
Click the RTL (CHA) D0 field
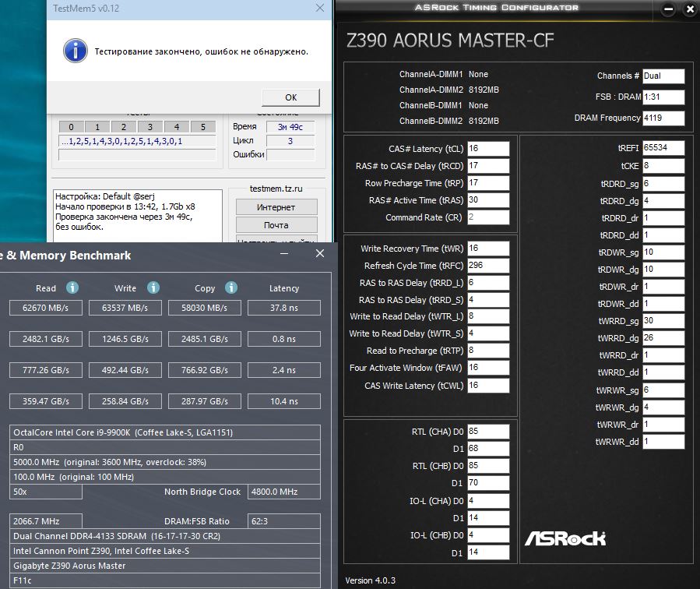(488, 432)
